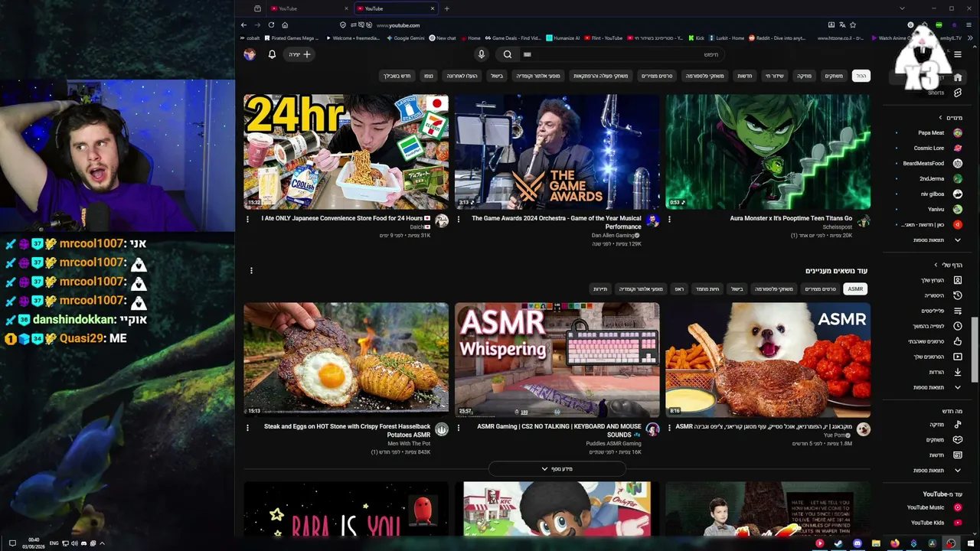Open the new browser tab plus button
Screen dimensions: 980x551
(447, 8)
